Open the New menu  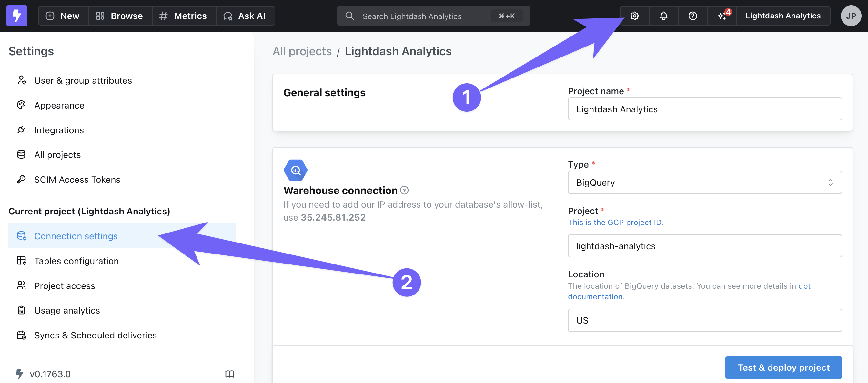(63, 16)
